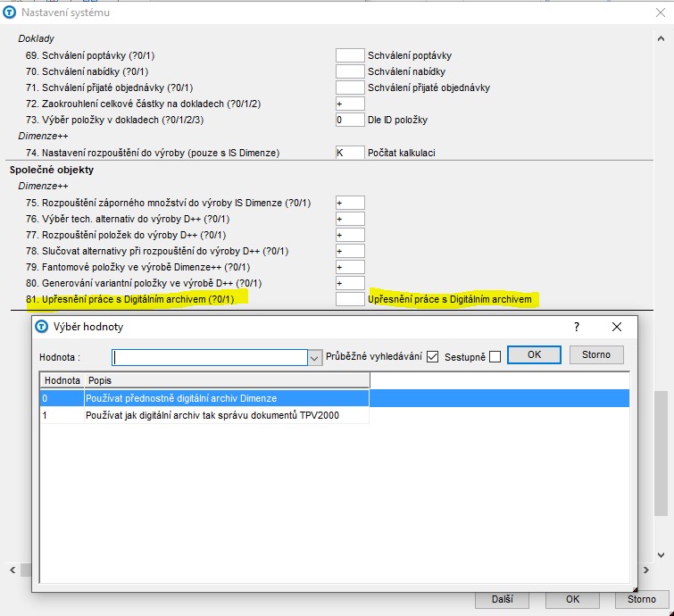
Task: Click the help question mark in Výběr hodnoty
Action: pyautogui.click(x=577, y=327)
